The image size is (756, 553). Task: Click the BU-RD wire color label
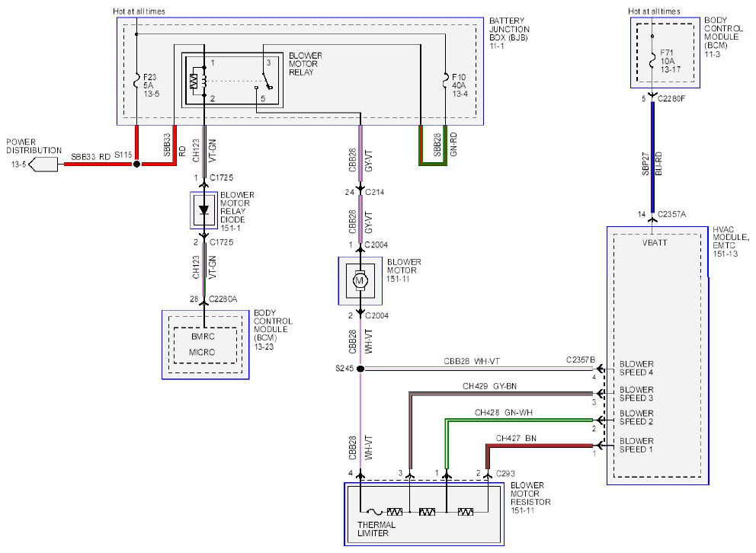point(659,164)
